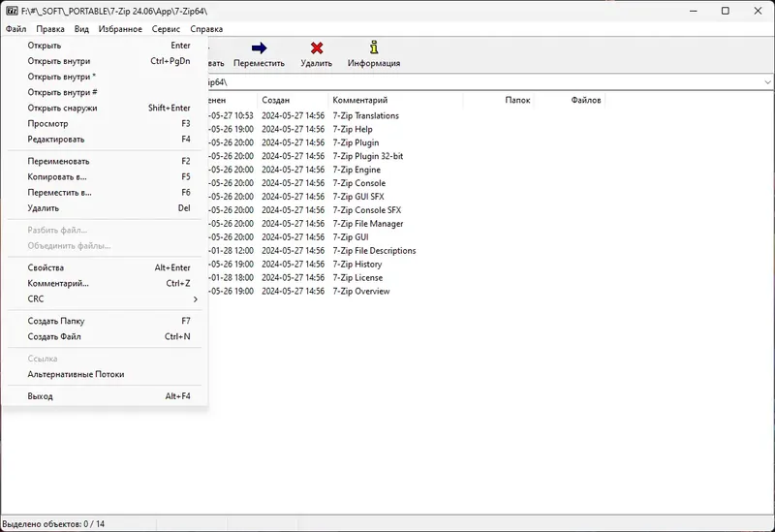Open the Файл menu
This screenshot has width=775, height=532.
coord(15,29)
